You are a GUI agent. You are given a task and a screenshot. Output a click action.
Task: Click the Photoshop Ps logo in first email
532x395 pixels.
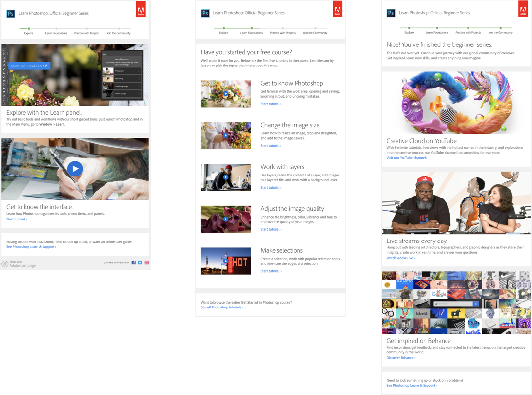[x=11, y=14]
